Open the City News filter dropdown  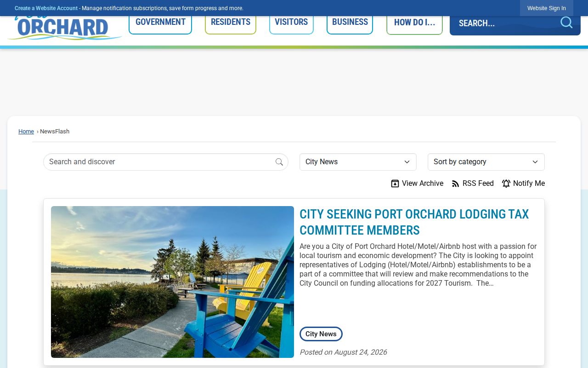(x=358, y=162)
